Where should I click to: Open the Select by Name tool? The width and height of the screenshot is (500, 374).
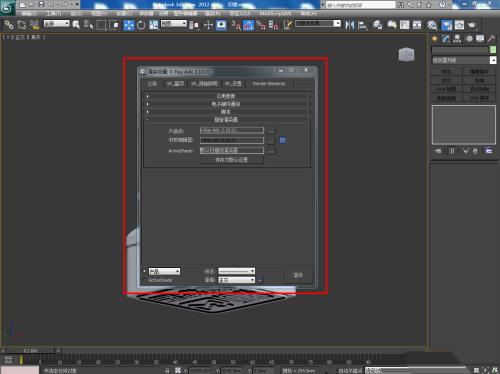(89, 25)
